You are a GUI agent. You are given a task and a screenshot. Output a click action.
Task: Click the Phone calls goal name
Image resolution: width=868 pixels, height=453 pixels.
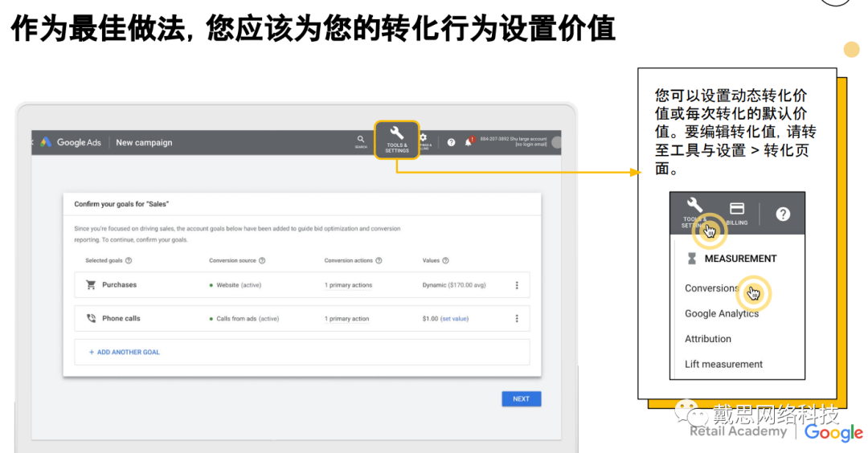point(121,319)
